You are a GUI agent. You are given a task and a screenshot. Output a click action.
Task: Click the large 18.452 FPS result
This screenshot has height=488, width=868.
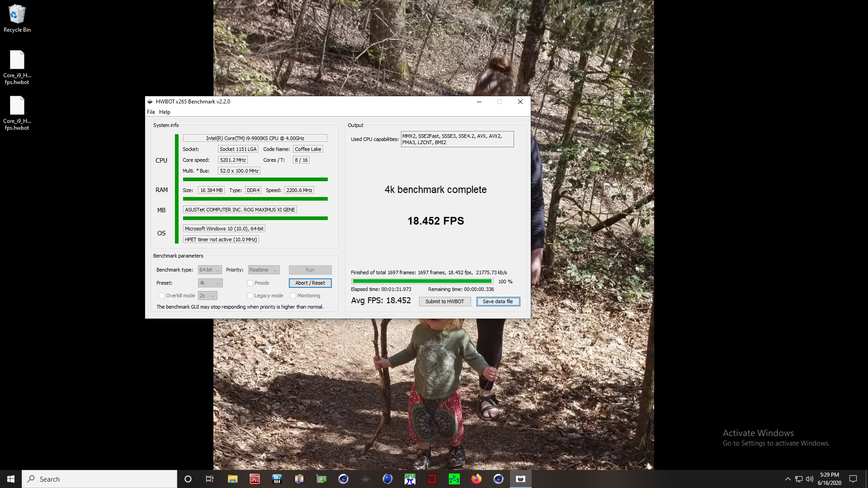pyautogui.click(x=436, y=221)
